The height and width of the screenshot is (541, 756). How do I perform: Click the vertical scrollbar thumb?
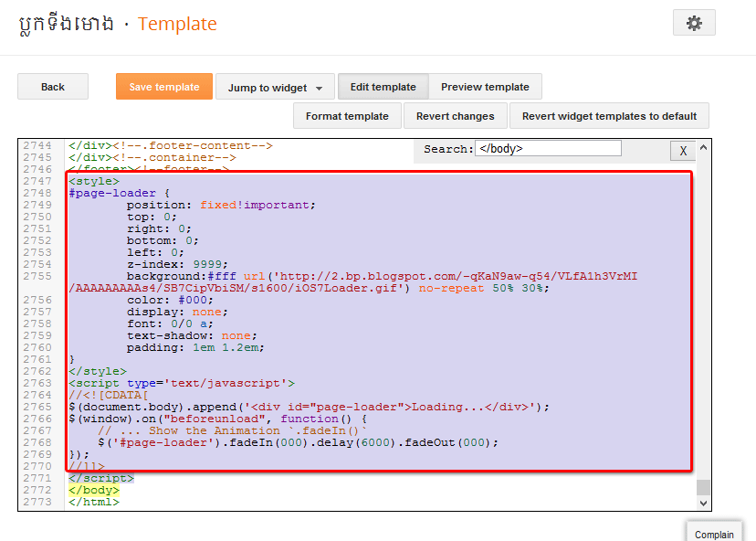coord(703,487)
